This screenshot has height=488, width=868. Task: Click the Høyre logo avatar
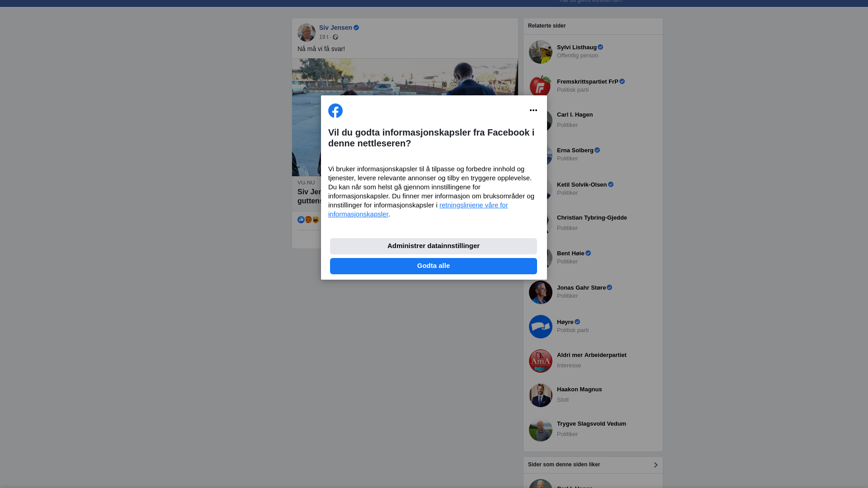pos(541,327)
